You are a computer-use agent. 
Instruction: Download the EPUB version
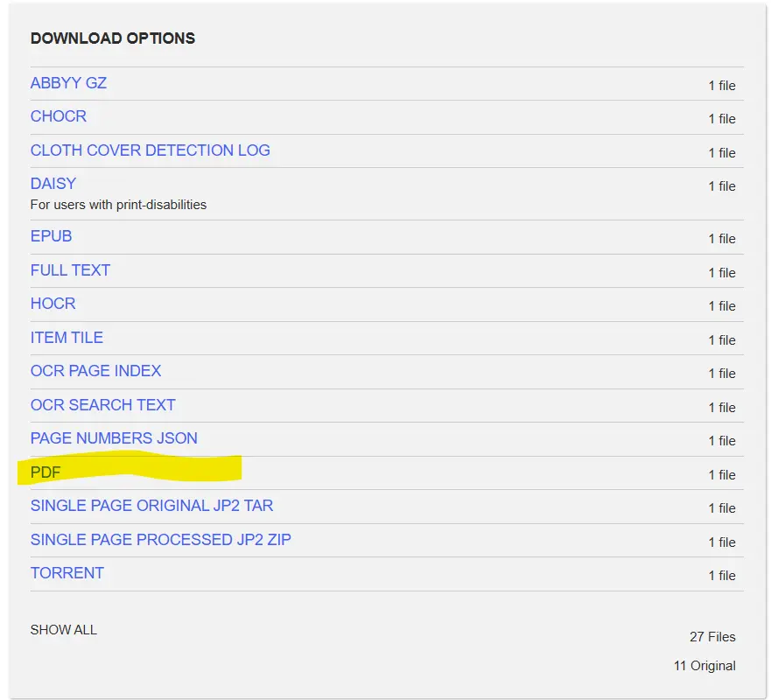pos(51,236)
